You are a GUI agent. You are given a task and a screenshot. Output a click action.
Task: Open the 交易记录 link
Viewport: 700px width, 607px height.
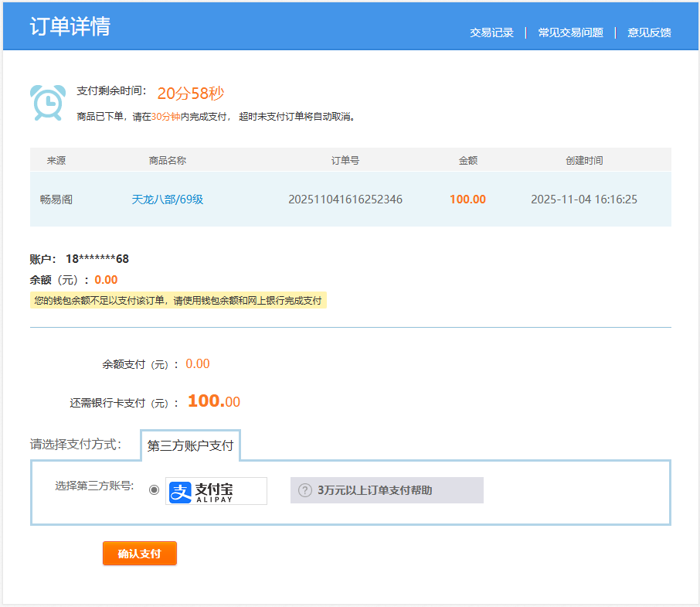click(491, 32)
